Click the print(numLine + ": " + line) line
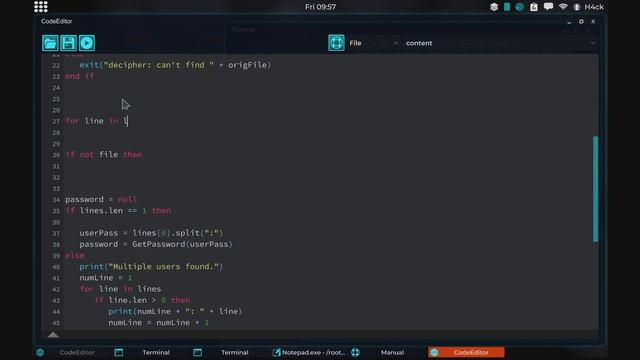The image size is (640, 360). coord(175,311)
